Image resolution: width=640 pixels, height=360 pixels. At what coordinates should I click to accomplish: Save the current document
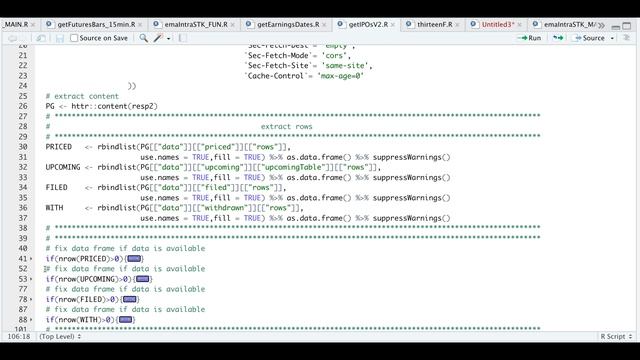click(60, 38)
